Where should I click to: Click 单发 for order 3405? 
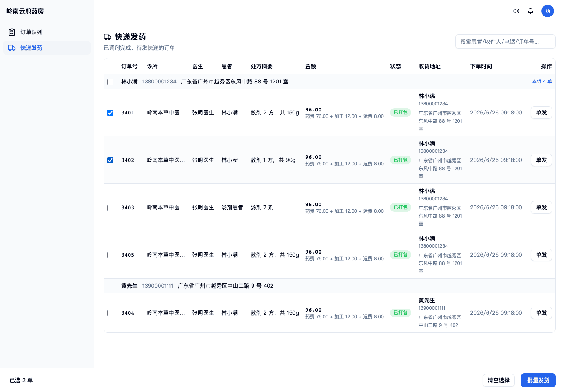click(541, 255)
